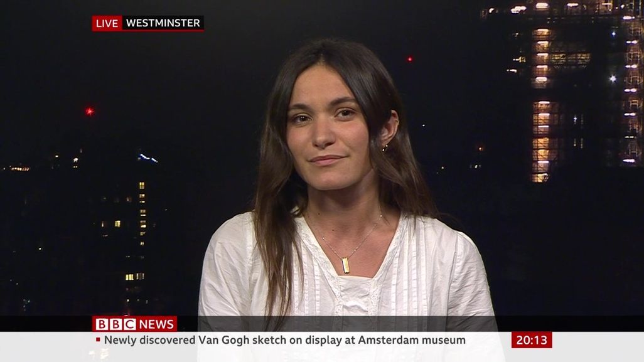Screen dimensions: 644x362
Task: Click the red LIVE badge
Action: pos(107,23)
